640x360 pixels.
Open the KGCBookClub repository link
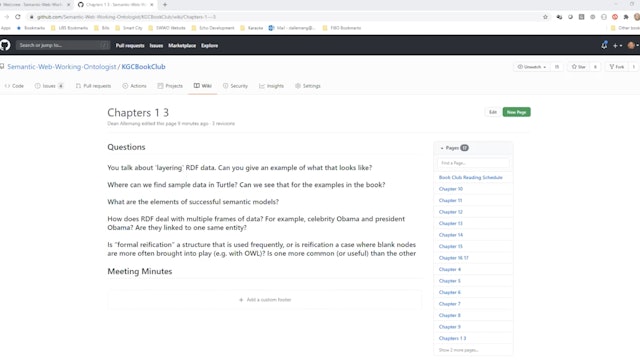[x=143, y=67]
